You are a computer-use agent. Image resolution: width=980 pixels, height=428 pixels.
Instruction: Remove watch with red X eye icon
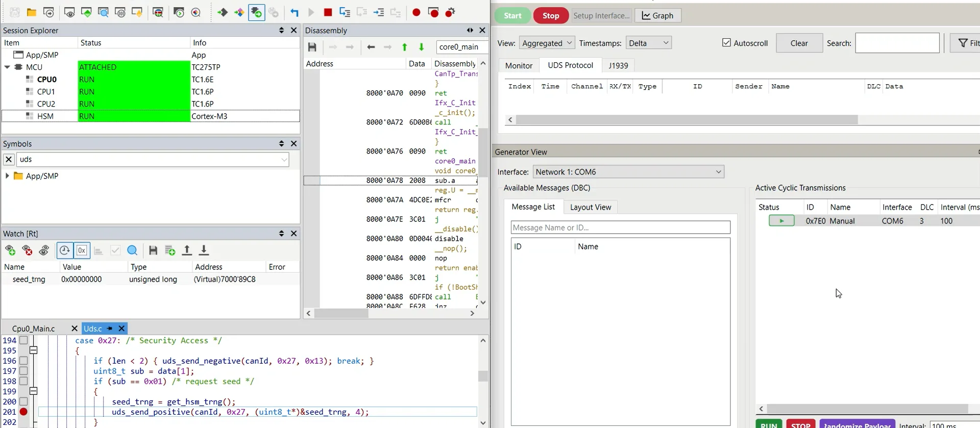pyautogui.click(x=28, y=250)
